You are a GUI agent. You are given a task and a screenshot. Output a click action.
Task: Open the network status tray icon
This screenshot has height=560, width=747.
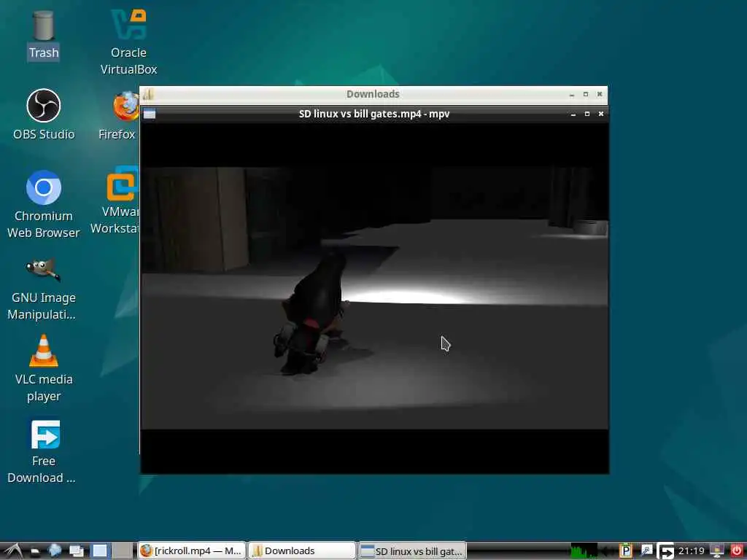717,551
